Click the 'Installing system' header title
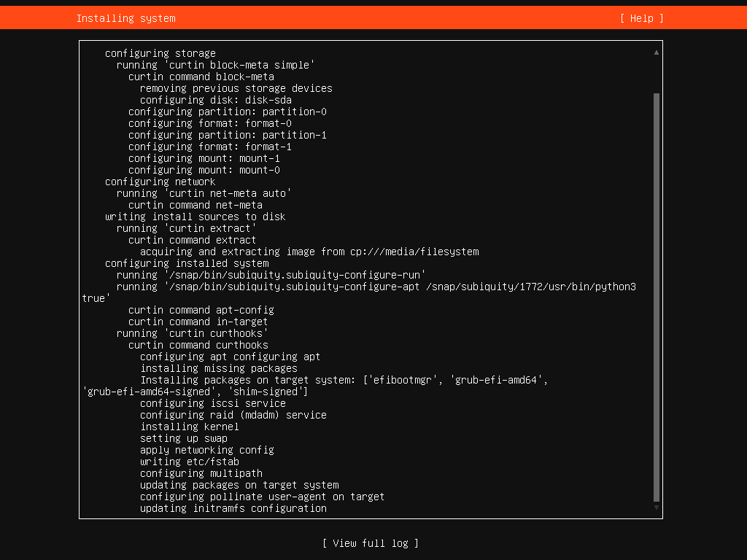This screenshot has width=747, height=560. pos(125,18)
